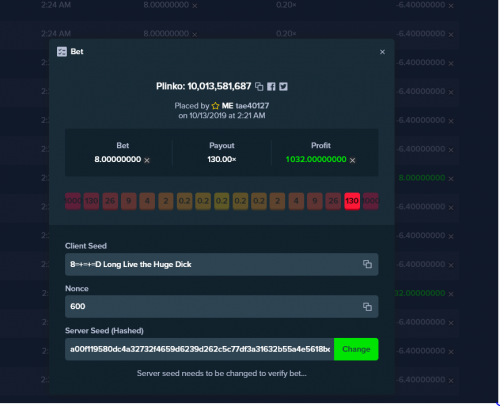Click the star icon beside ME
Viewport: 500px width, 406px height.
[215, 106]
